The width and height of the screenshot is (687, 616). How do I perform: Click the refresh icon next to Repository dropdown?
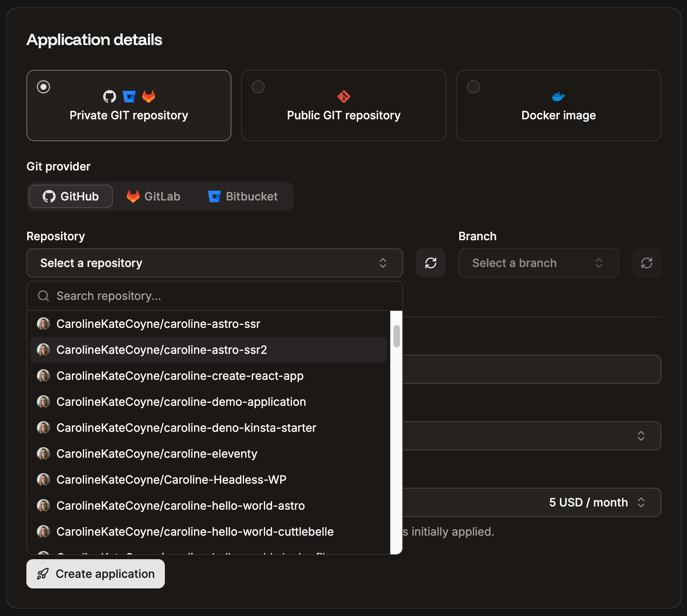click(x=430, y=263)
